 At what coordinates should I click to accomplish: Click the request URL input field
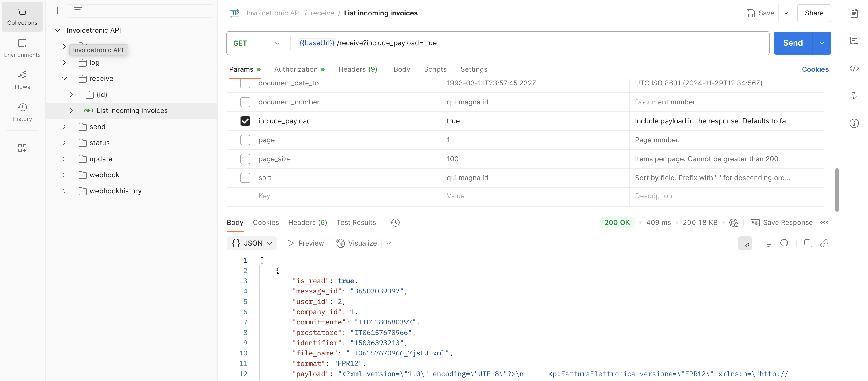[x=539, y=43]
